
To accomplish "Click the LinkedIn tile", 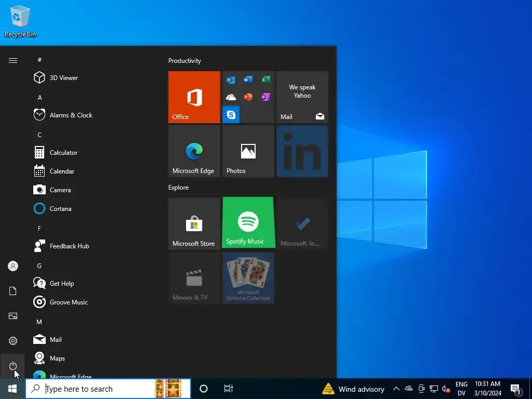I will click(x=302, y=151).
